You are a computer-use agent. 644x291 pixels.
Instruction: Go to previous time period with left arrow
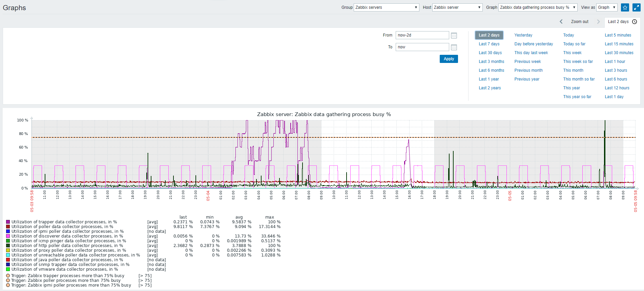point(561,22)
